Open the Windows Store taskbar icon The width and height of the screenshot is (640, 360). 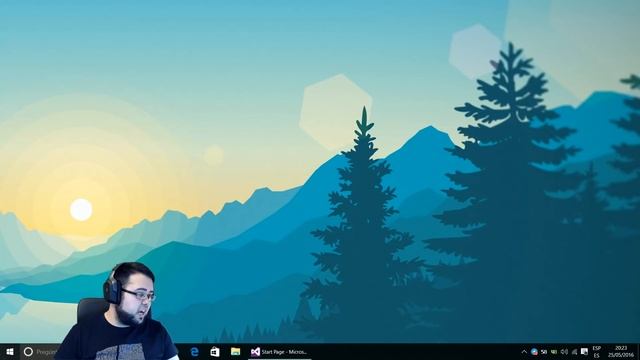click(x=215, y=351)
